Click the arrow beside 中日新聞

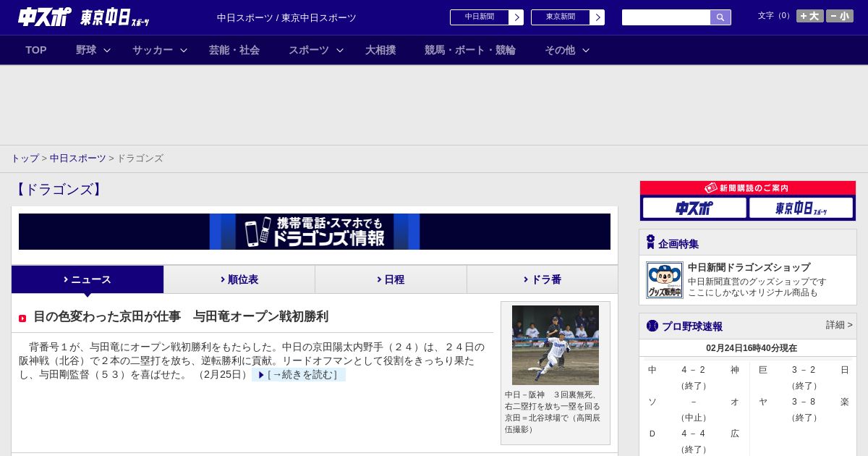[516, 17]
